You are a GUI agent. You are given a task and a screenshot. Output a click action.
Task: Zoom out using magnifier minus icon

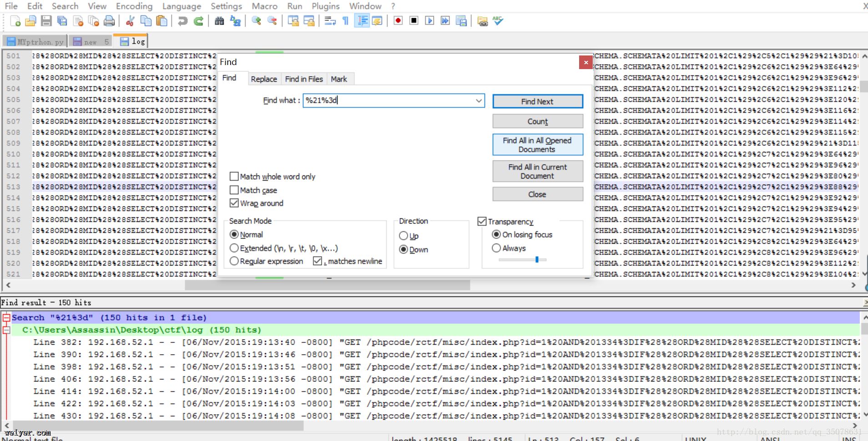[272, 21]
